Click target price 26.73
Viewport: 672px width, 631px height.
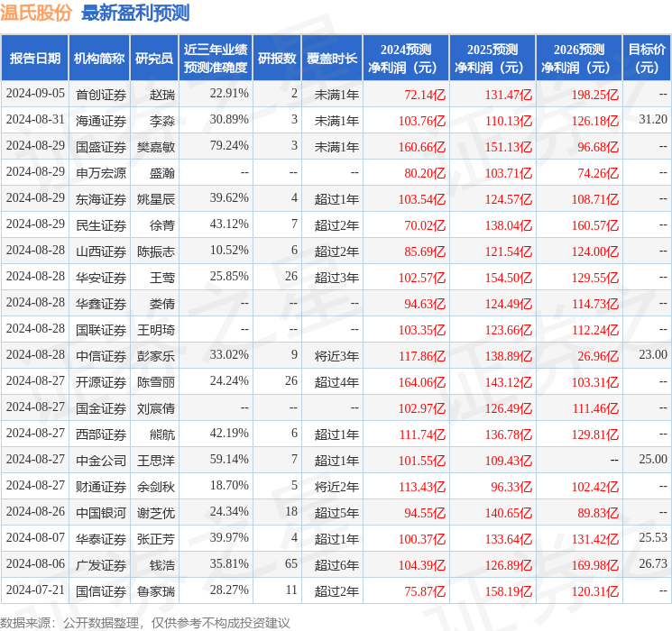(x=653, y=563)
